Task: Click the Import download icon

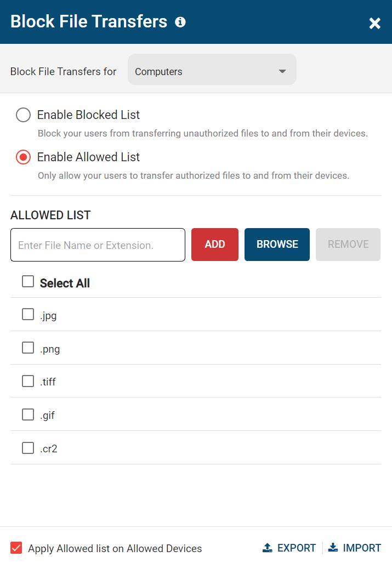Action: click(332, 547)
